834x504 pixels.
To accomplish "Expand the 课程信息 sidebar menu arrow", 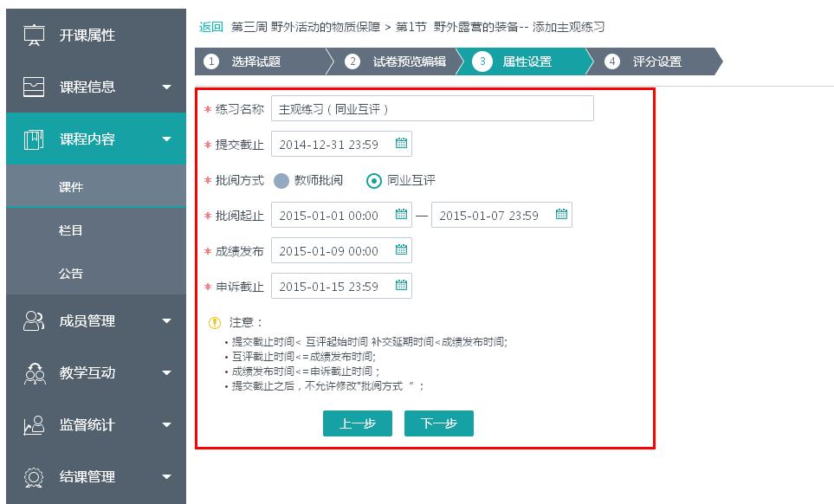I will (167, 87).
